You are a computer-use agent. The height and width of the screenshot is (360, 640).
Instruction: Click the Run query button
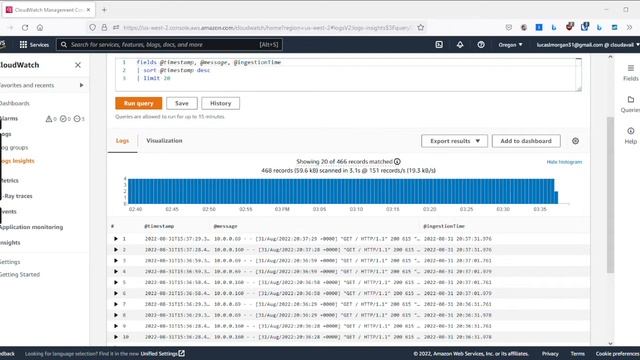coord(138,103)
